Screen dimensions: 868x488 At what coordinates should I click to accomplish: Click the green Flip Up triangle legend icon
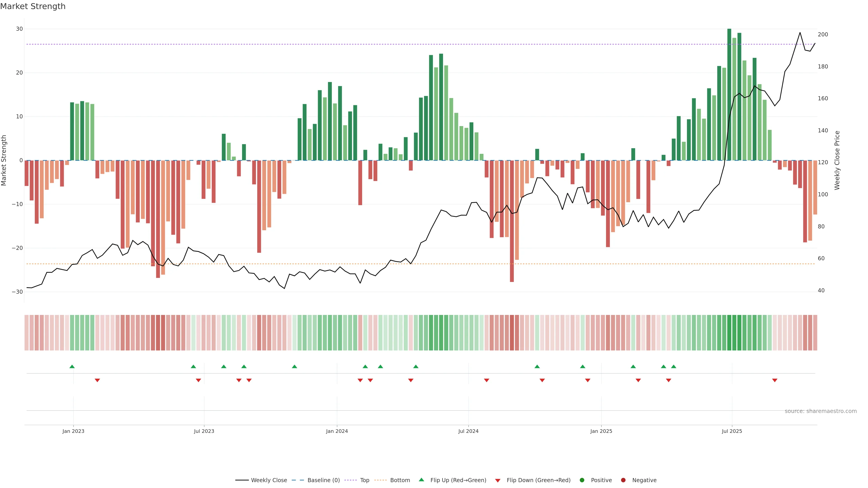[x=421, y=480]
